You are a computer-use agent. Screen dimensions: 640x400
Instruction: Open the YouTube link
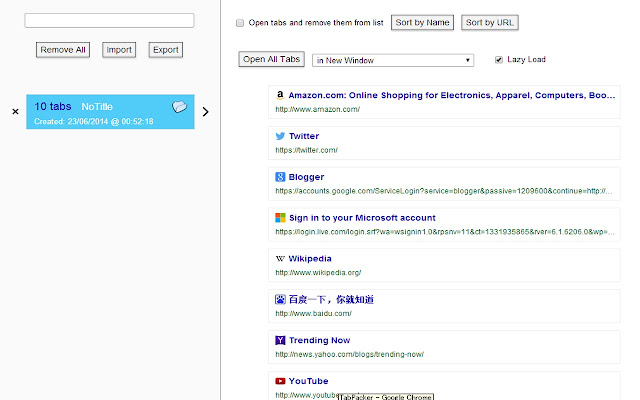coord(308,381)
